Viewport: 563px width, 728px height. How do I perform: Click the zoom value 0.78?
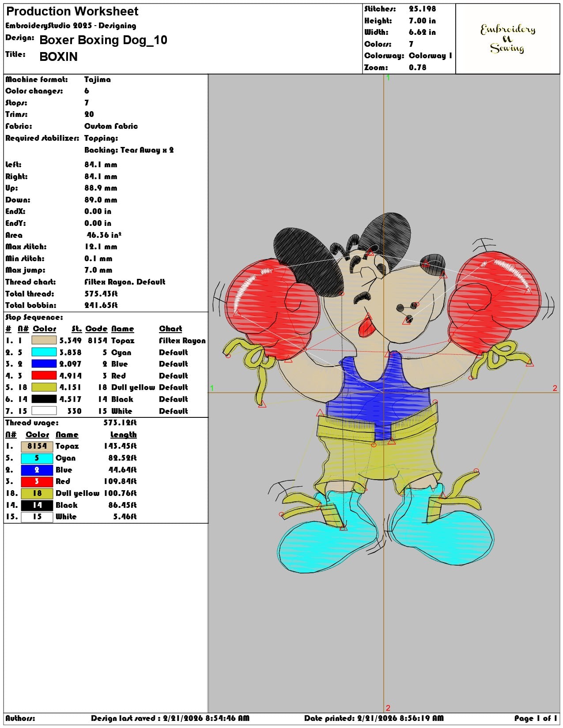(418, 68)
